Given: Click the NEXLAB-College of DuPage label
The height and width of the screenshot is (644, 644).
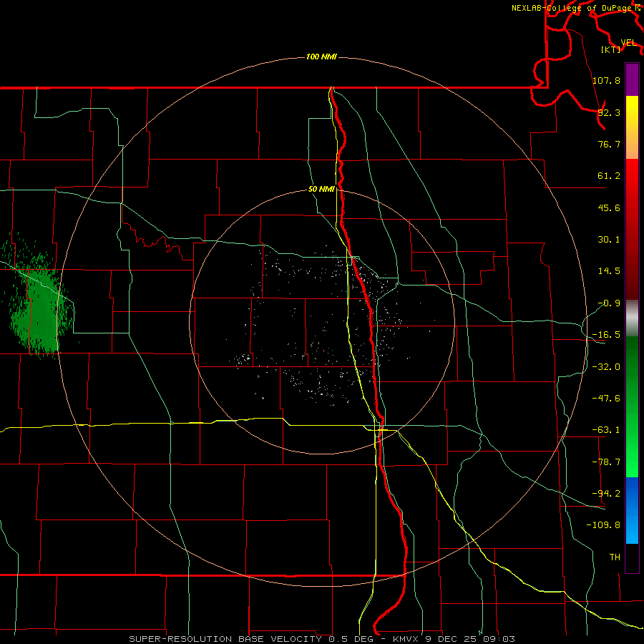Looking at the screenshot, I should pyautogui.click(x=571, y=8).
